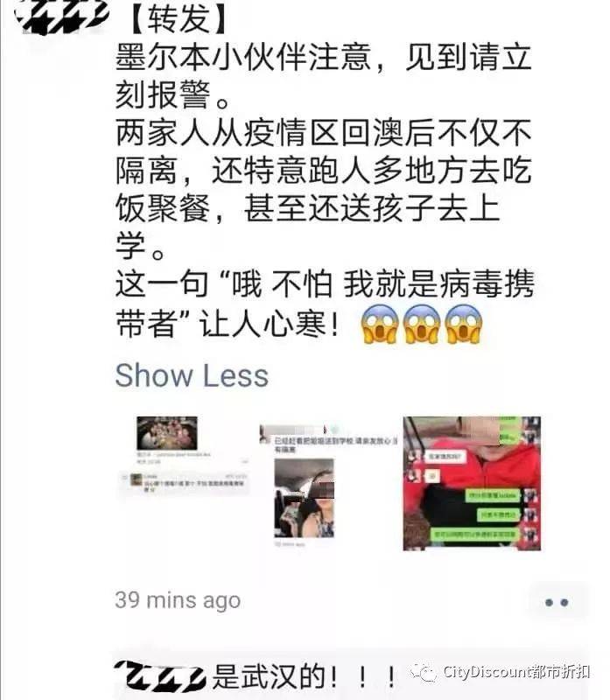Open the group dinner screenshot thumbnail
Image resolution: width=610 pixels, height=700 pixels.
point(185,457)
